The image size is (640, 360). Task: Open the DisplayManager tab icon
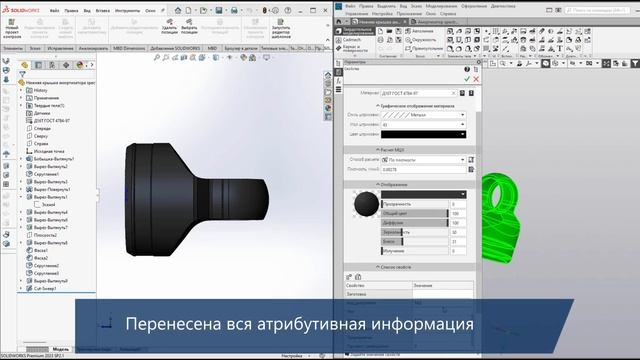click(x=80, y=65)
